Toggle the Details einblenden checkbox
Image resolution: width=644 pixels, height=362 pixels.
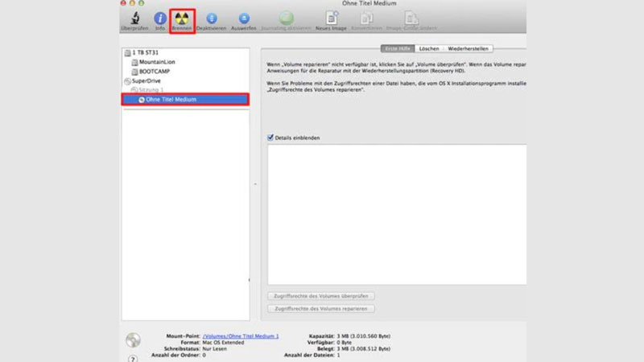[270, 138]
